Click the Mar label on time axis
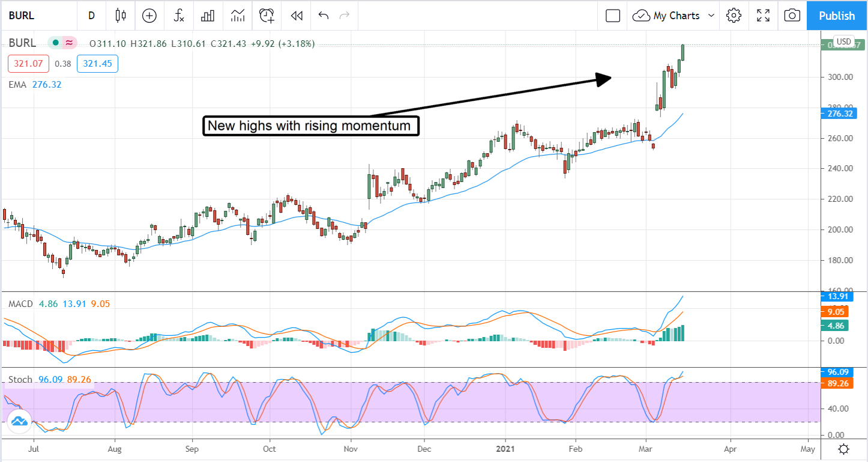Image resolution: width=868 pixels, height=462 pixels. pyautogui.click(x=647, y=449)
